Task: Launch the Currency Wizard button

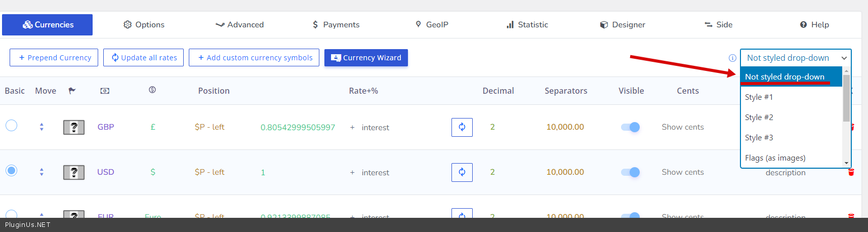Action: click(366, 58)
